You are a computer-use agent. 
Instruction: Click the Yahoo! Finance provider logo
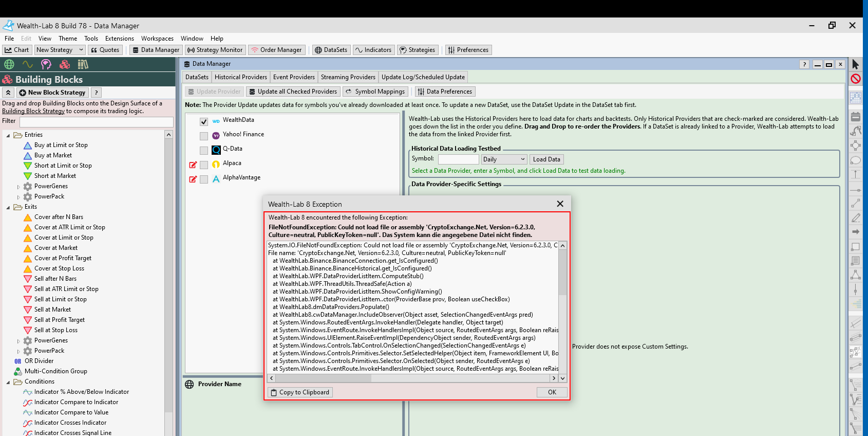[x=216, y=135]
